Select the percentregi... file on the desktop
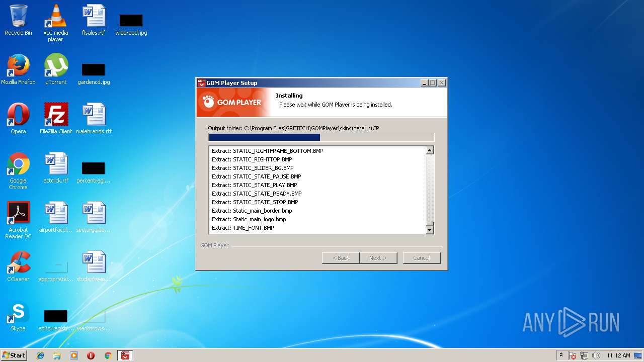Screen dimensions: 644x362 94,172
